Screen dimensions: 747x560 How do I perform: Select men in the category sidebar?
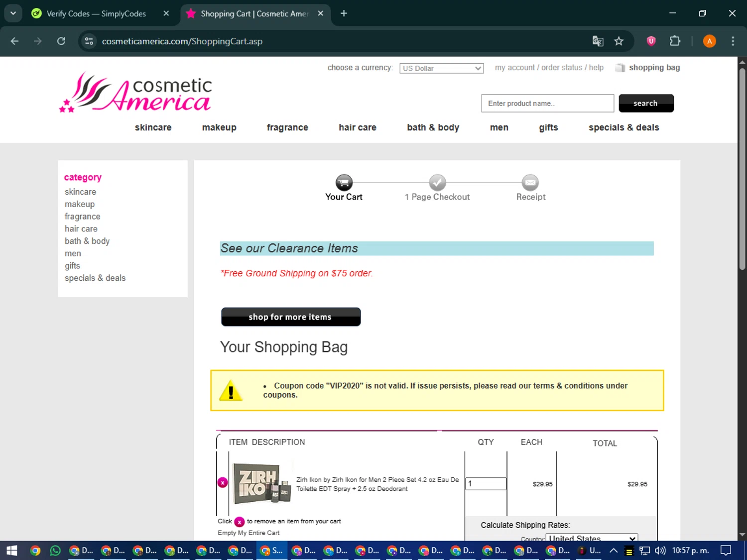coord(73,253)
